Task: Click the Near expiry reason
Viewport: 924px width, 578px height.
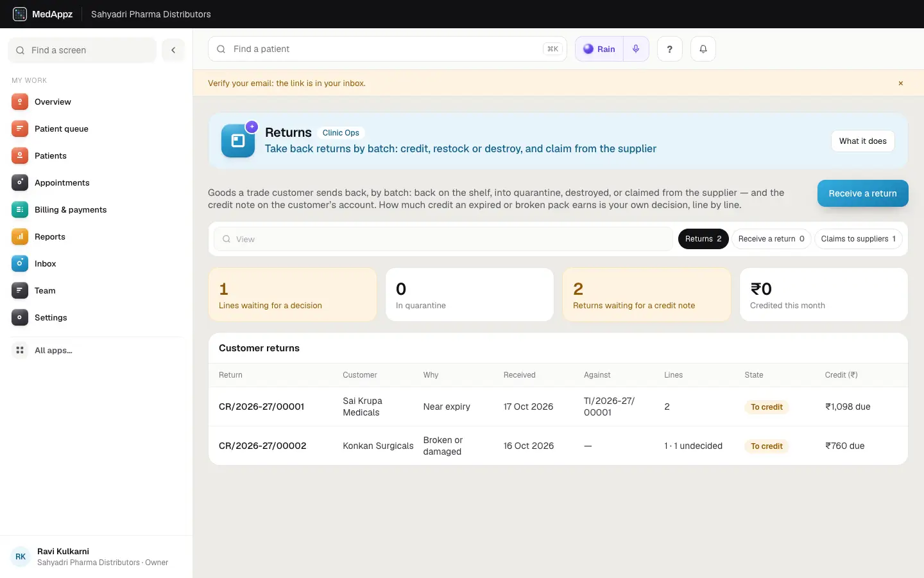Action: pyautogui.click(x=447, y=407)
